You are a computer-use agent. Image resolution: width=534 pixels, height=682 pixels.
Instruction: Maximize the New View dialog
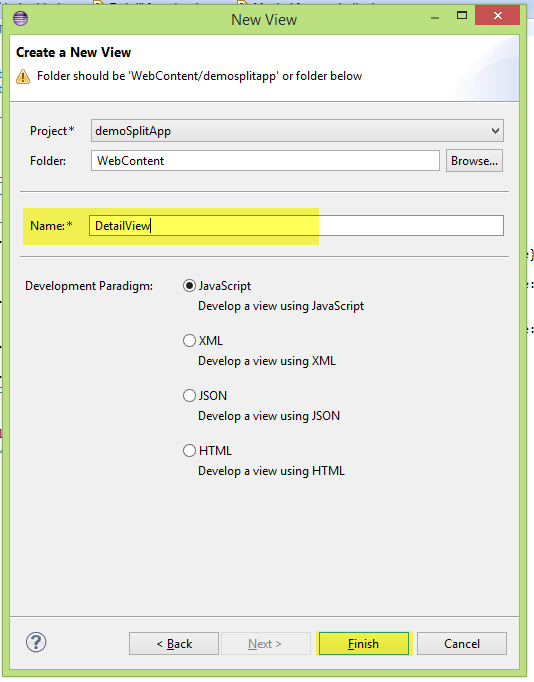point(462,16)
